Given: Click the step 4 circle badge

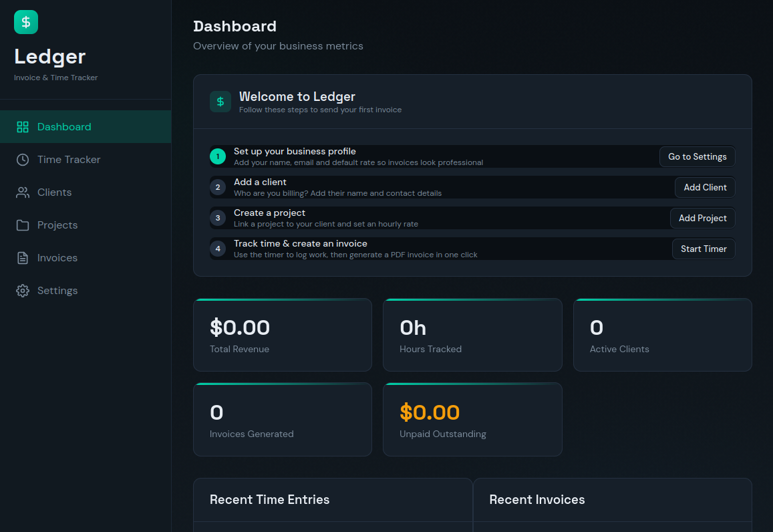Looking at the screenshot, I should pos(218,249).
